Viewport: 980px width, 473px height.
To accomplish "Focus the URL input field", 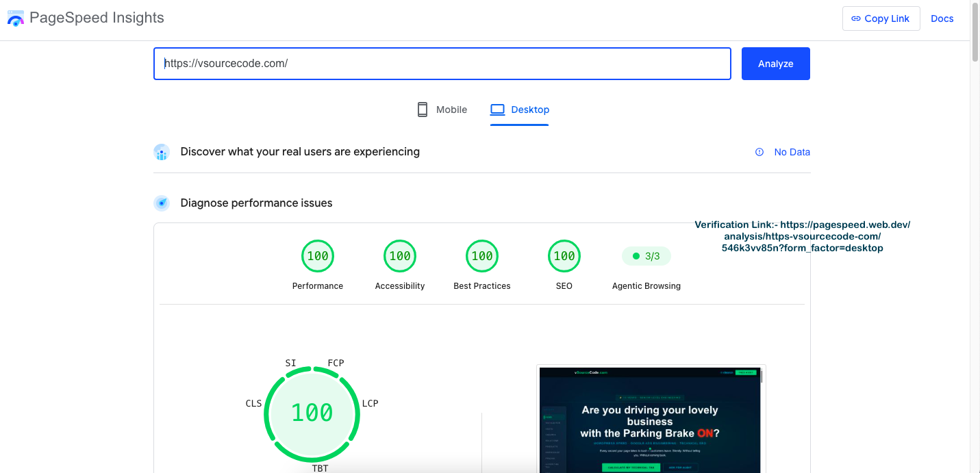I will click(x=442, y=64).
